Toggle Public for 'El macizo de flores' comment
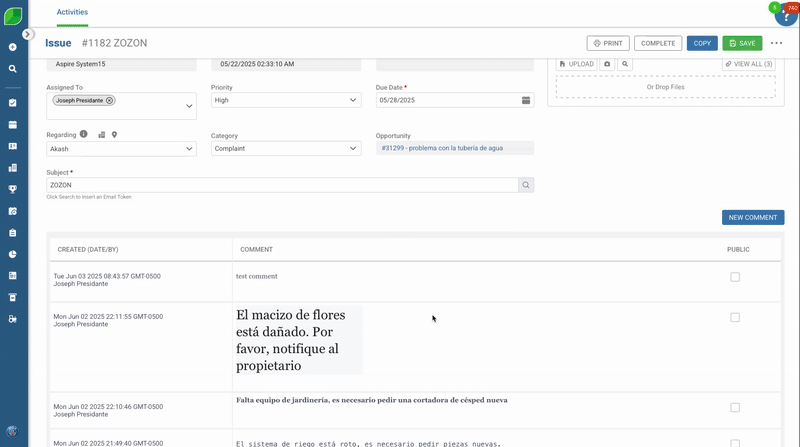800x447 pixels. pos(735,317)
